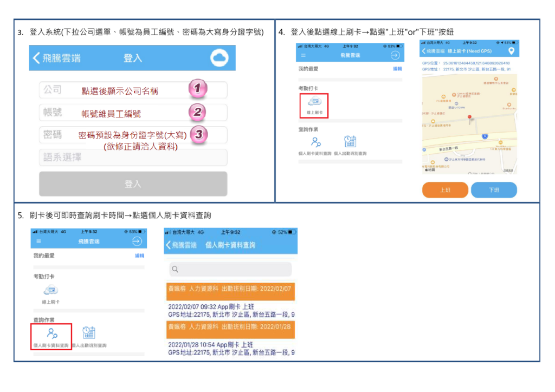The height and width of the screenshot is (392, 555).
Task: Open the 語系選擇 language selector
Action: click(x=133, y=158)
